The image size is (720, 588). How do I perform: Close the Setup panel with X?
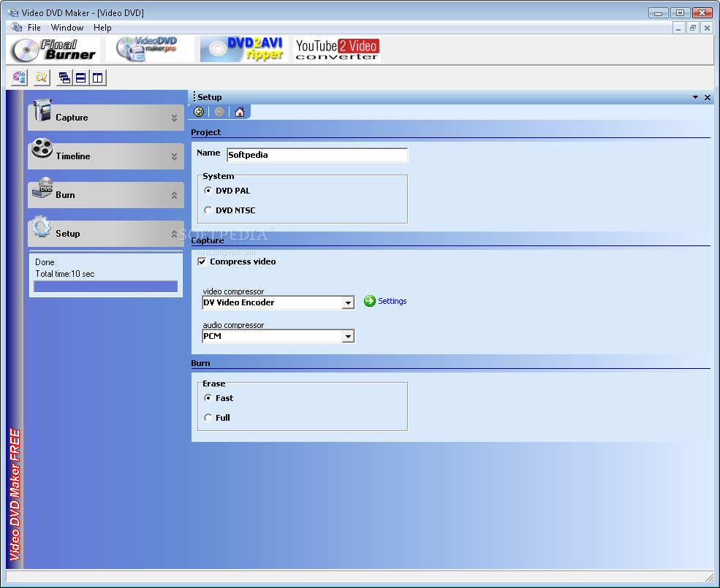coord(708,97)
